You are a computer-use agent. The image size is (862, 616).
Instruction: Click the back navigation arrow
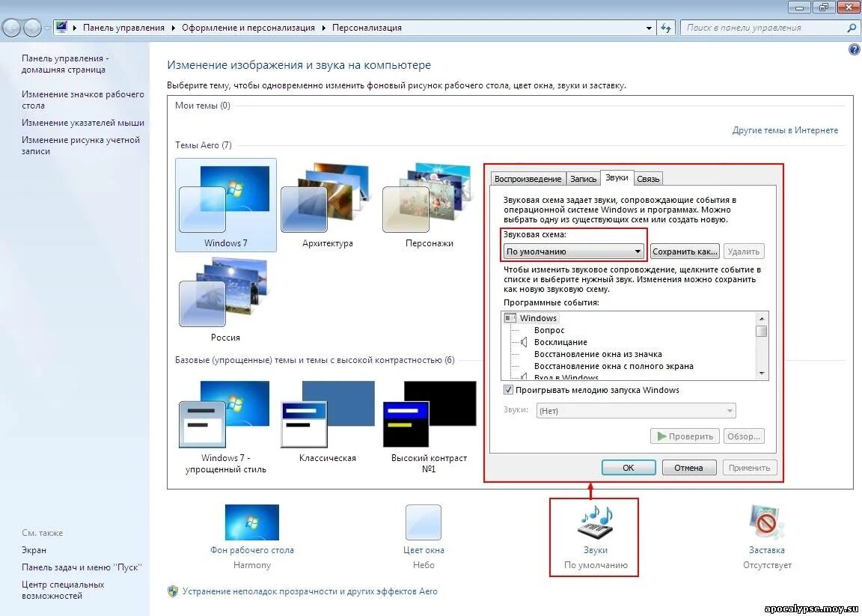click(12, 28)
